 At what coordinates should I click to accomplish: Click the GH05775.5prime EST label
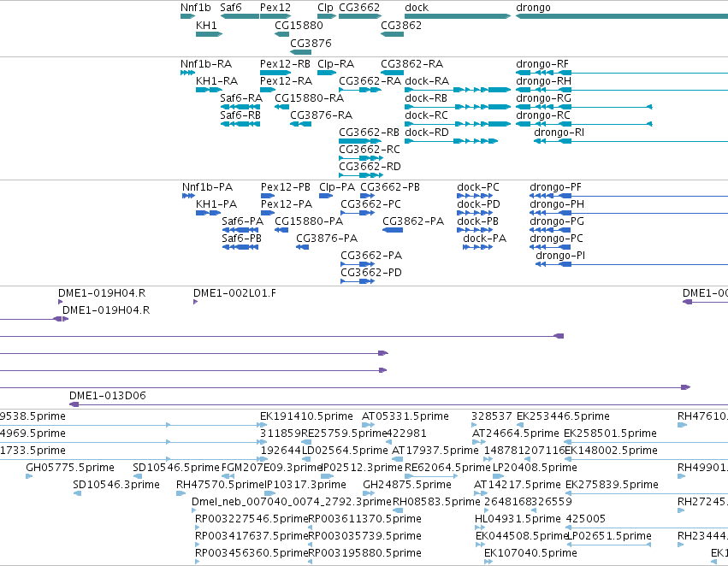coord(70,468)
